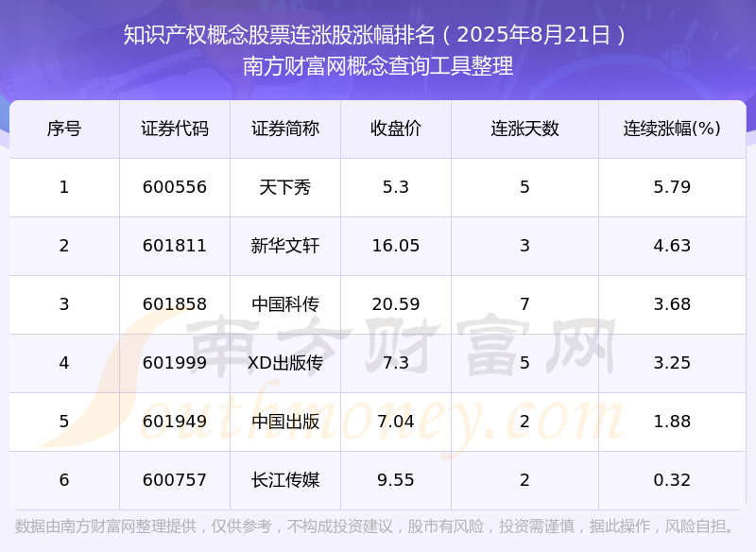
Task: Click rising days 3 for 新华文轩
Action: pos(524,246)
